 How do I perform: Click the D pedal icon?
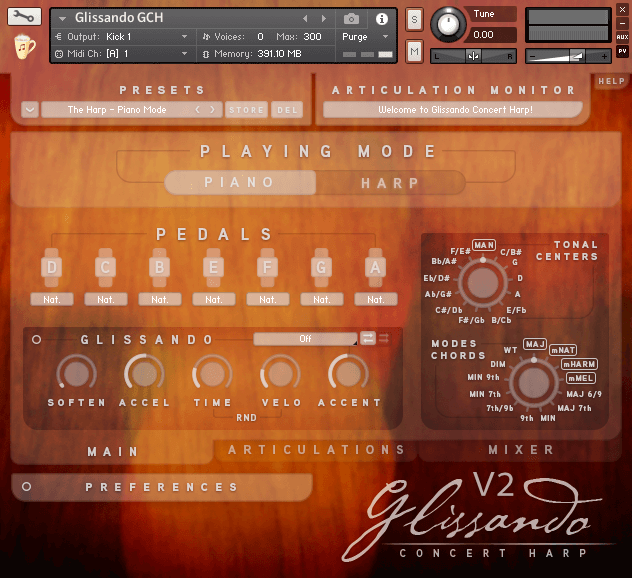point(52,267)
